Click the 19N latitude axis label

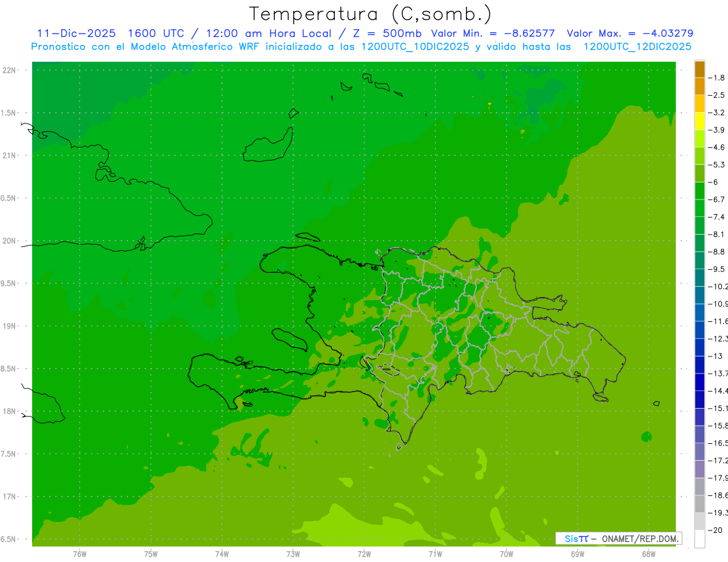click(9, 326)
